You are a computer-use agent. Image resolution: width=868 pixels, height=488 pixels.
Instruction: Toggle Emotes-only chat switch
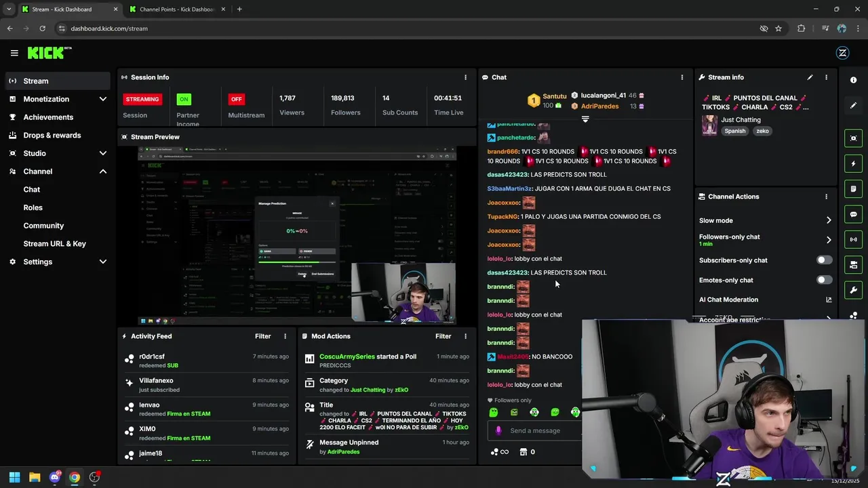click(x=824, y=280)
